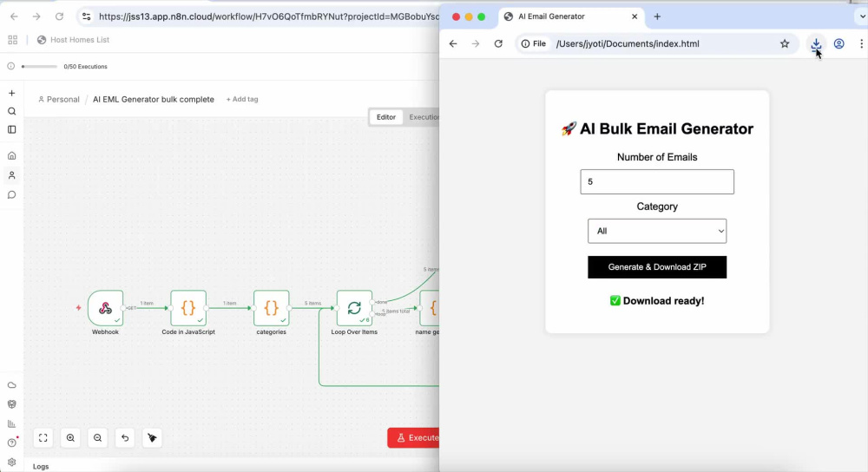868x472 pixels.
Task: Open the Category dropdown set to All
Action: coord(657,231)
